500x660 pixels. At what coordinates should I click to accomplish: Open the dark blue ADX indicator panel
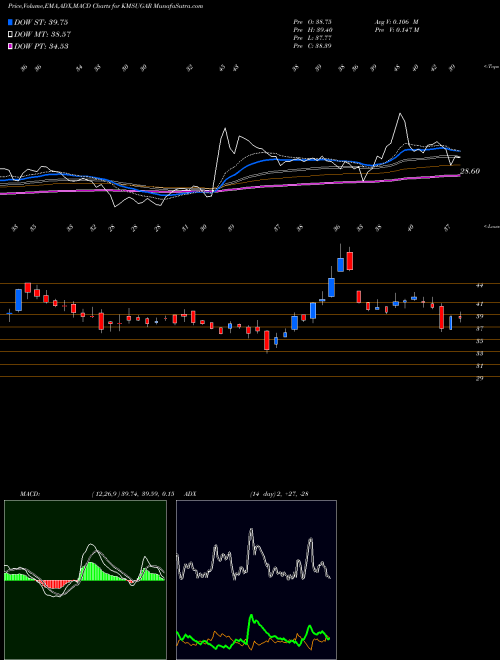coord(256,580)
